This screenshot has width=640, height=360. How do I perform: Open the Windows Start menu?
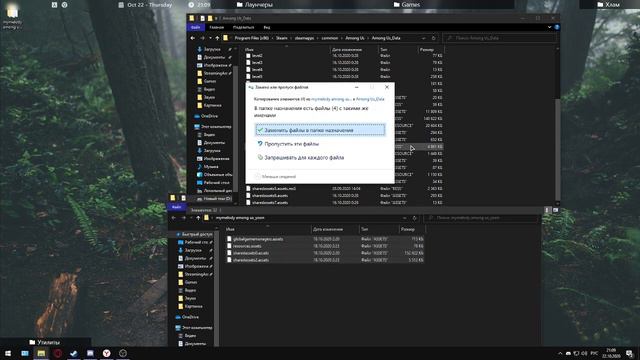tap(8, 353)
